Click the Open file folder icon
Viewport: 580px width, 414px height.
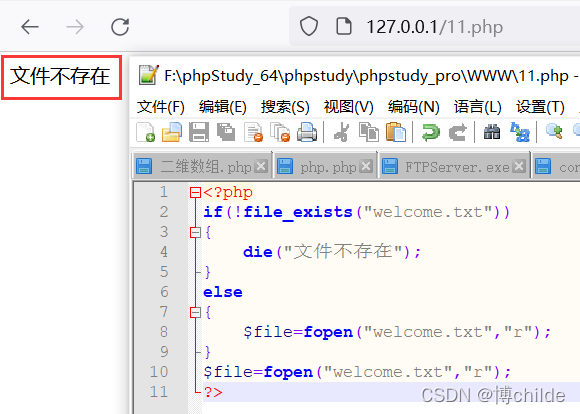coord(172,132)
